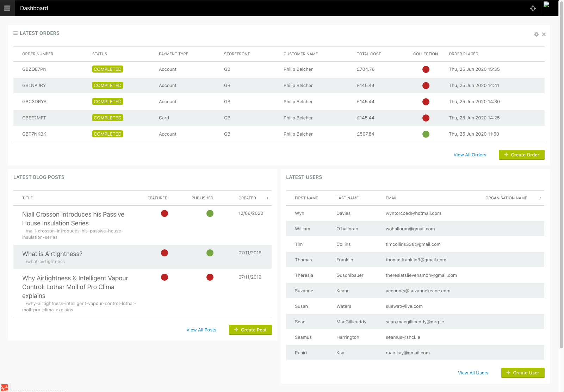Open the hamburger navigation menu
Image resolution: width=564 pixels, height=392 pixels.
[7, 8]
